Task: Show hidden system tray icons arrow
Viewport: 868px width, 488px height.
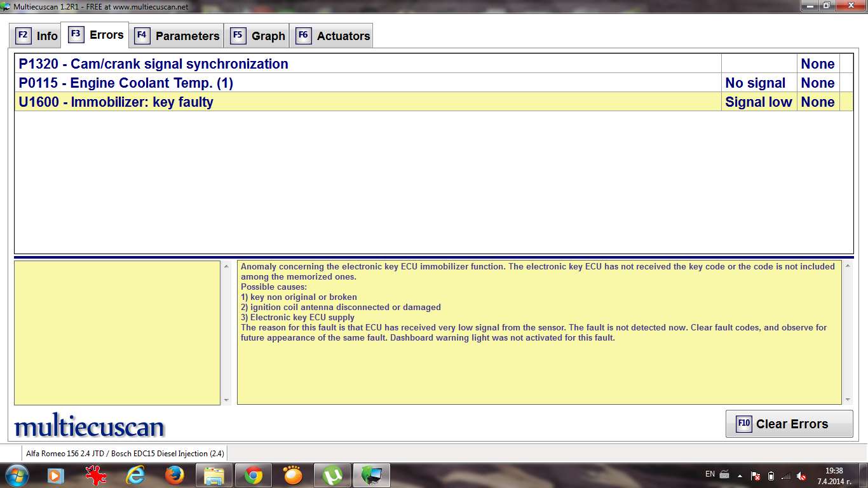Action: click(x=740, y=475)
